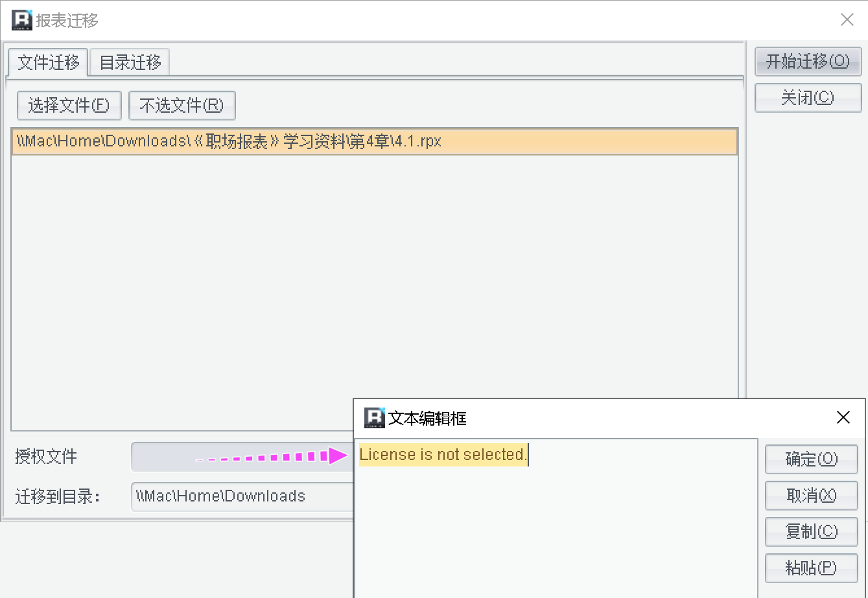Click 关闭(C) in the 报表迁移 window
This screenshot has width=868, height=598.
coord(808,98)
